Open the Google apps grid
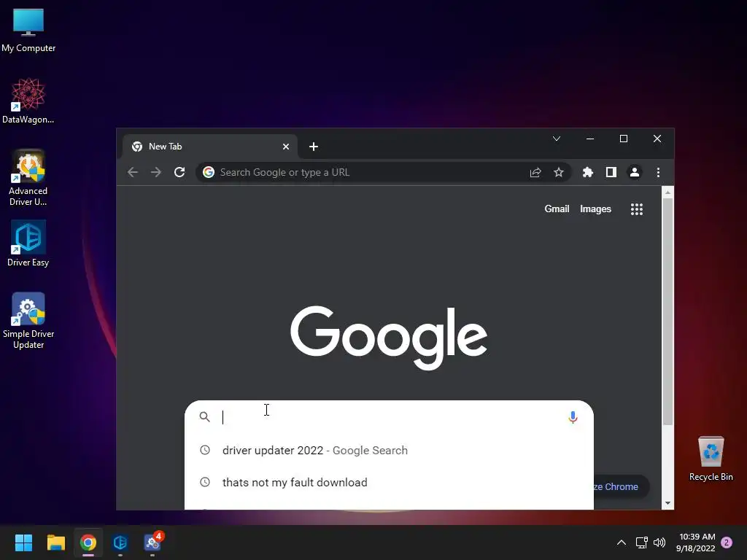The width and height of the screenshot is (747, 560). tap(637, 209)
